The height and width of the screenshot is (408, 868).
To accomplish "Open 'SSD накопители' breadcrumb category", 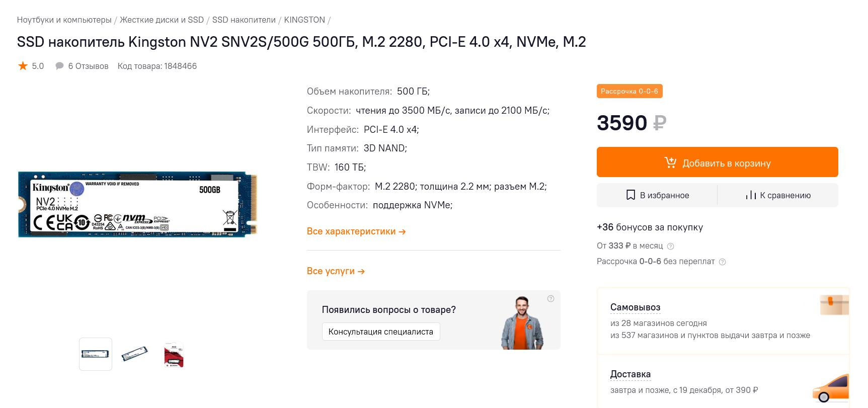I will (244, 20).
